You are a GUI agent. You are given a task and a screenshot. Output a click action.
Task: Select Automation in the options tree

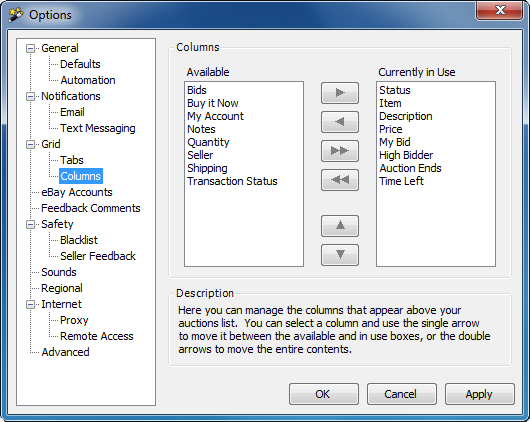coord(88,80)
